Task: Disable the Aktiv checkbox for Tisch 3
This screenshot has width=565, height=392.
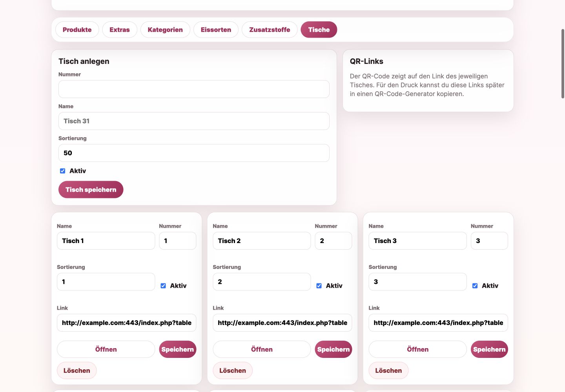Action: [x=475, y=286]
